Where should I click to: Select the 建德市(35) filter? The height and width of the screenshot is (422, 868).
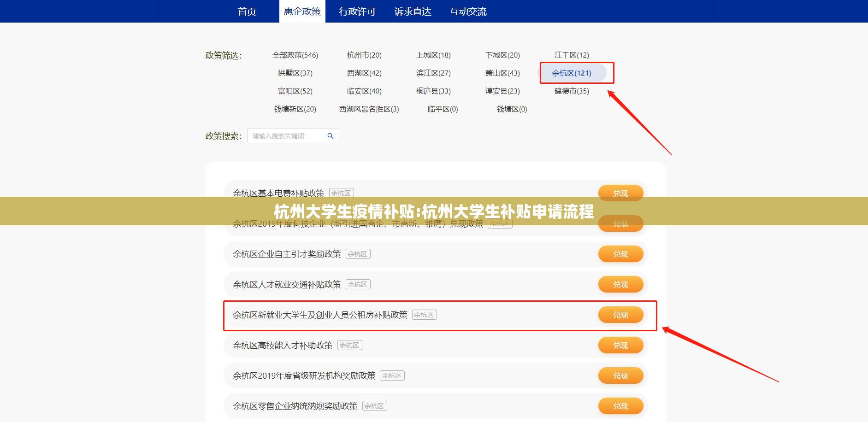click(x=572, y=91)
